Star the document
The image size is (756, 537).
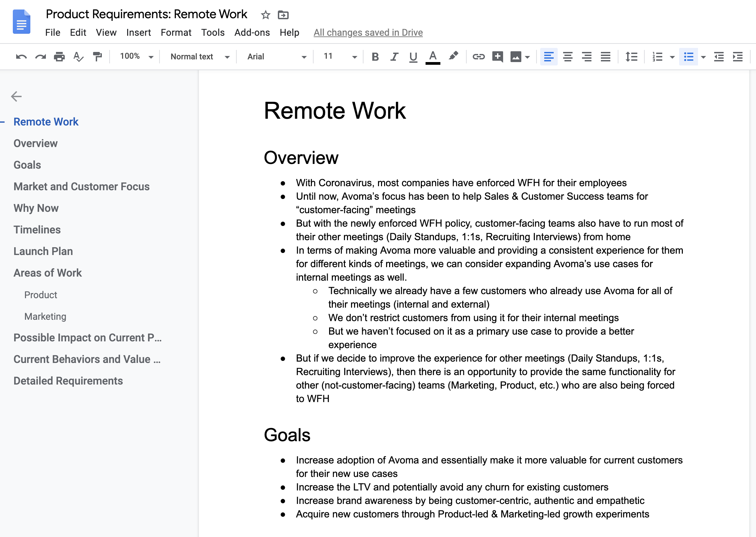click(265, 15)
